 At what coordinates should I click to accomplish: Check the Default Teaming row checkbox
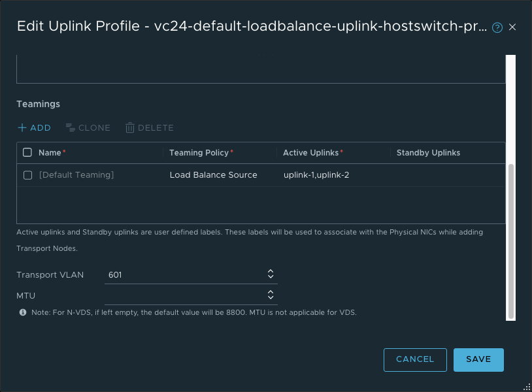coord(27,175)
